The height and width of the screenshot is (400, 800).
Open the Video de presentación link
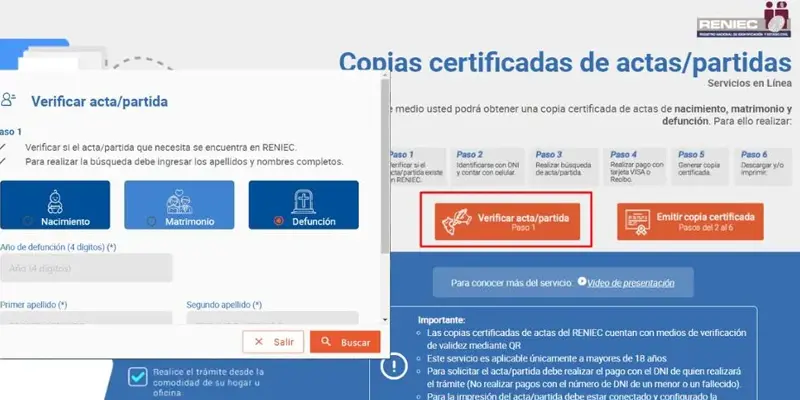[x=631, y=283]
